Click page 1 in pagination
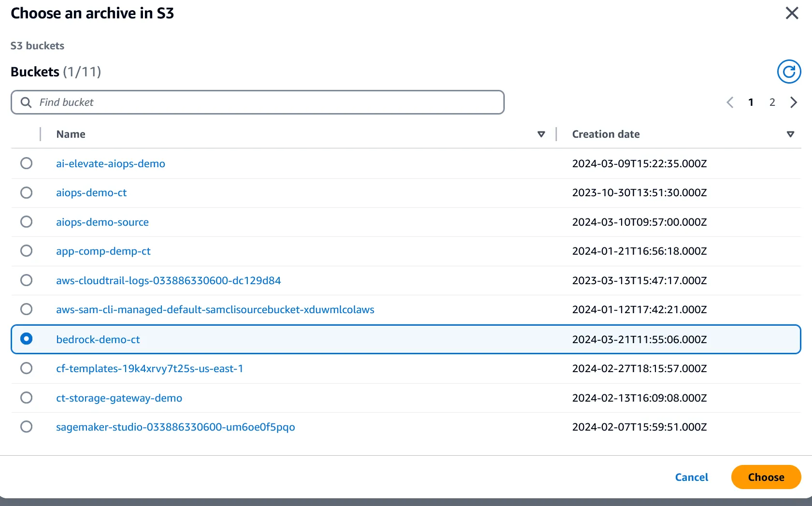The image size is (812, 506). pyautogui.click(x=751, y=102)
